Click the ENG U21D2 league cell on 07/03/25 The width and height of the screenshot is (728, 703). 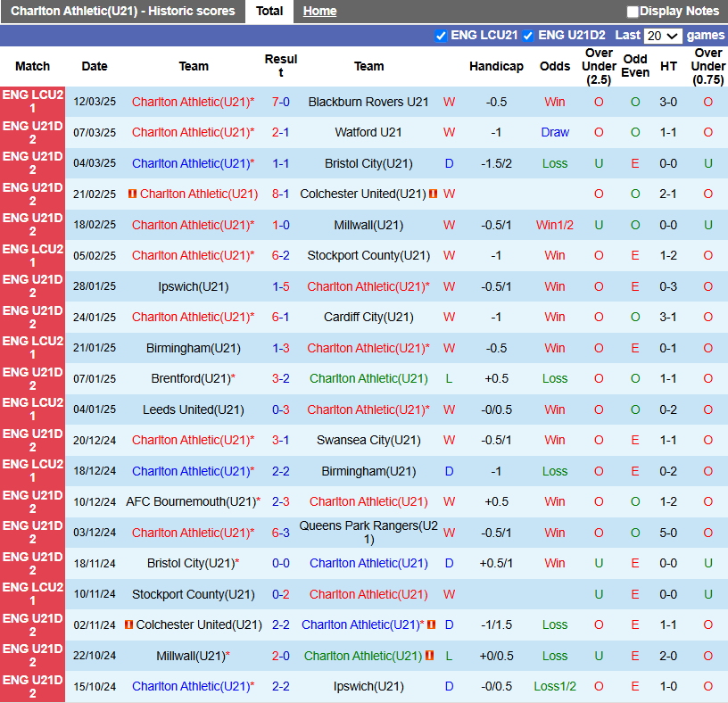click(x=32, y=132)
